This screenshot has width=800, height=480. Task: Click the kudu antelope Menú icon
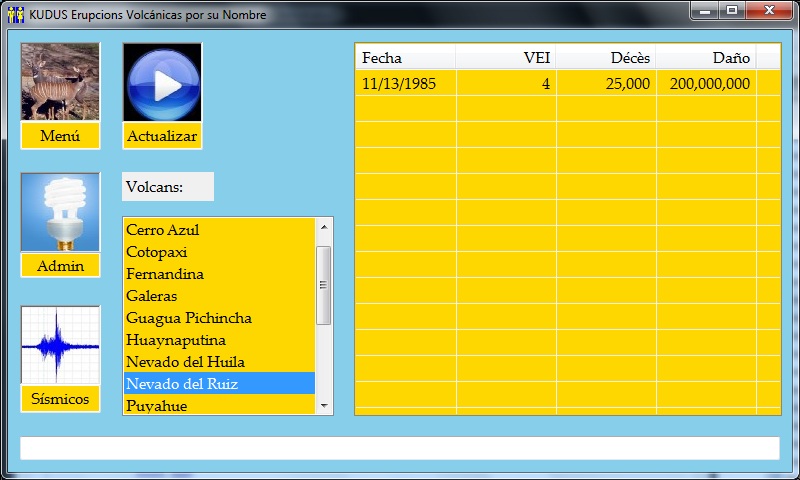point(60,82)
